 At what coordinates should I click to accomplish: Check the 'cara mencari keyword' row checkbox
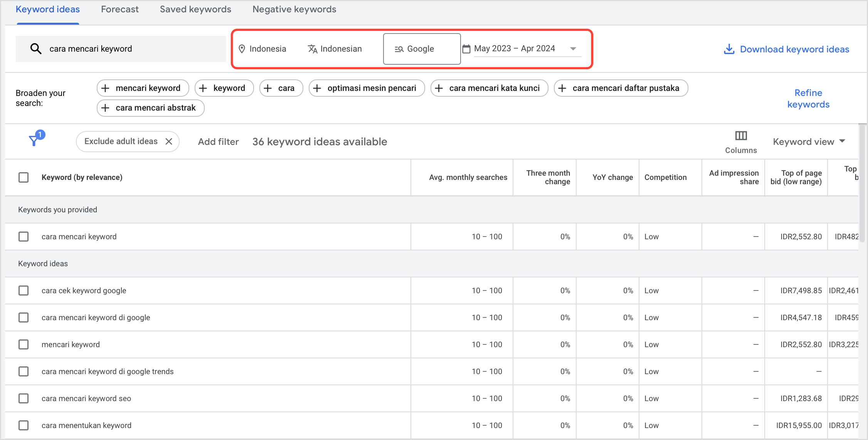click(x=24, y=237)
